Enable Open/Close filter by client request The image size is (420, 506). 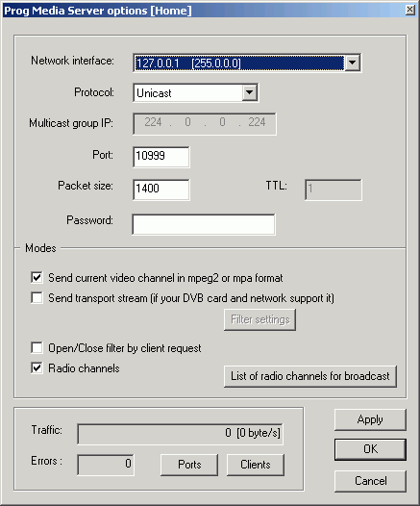tap(37, 348)
